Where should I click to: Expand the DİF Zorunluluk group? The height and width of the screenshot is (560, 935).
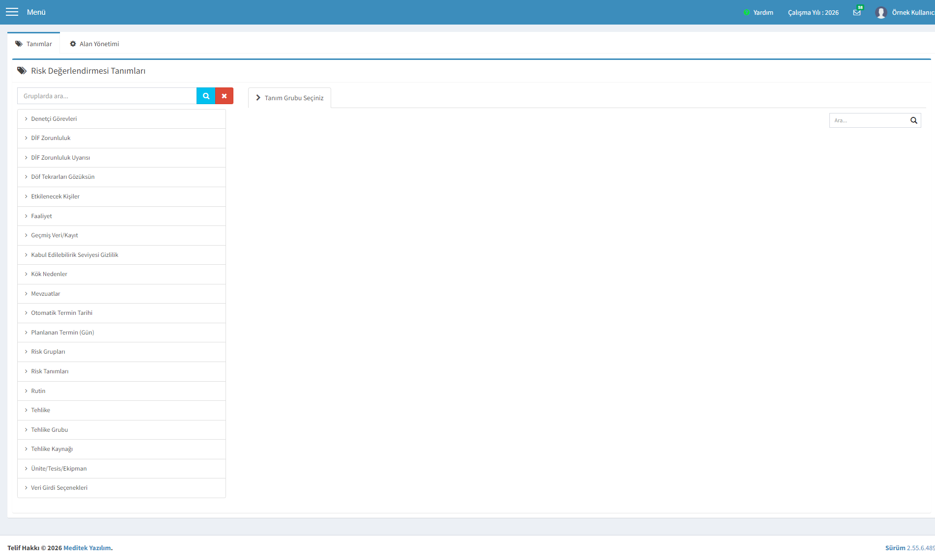121,138
